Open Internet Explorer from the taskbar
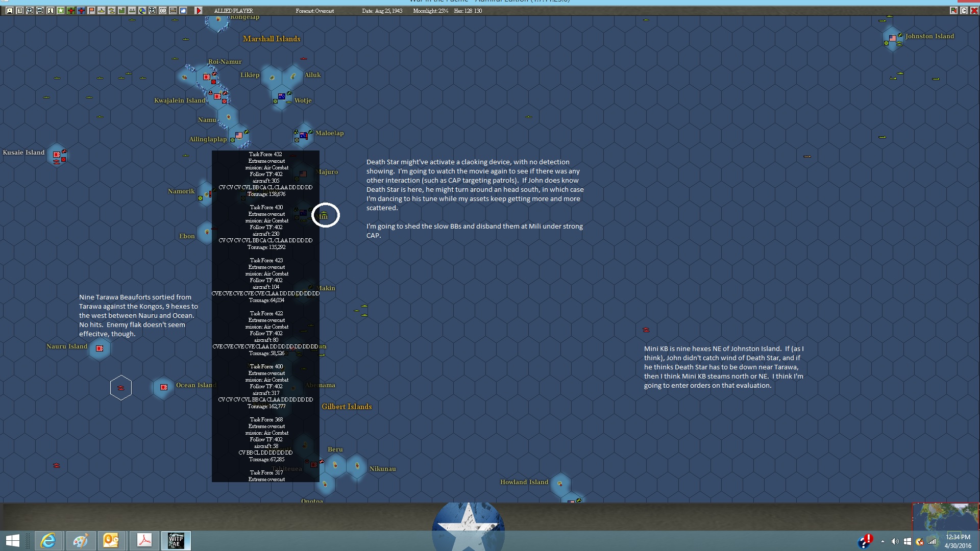The height and width of the screenshot is (551, 980). pyautogui.click(x=48, y=540)
